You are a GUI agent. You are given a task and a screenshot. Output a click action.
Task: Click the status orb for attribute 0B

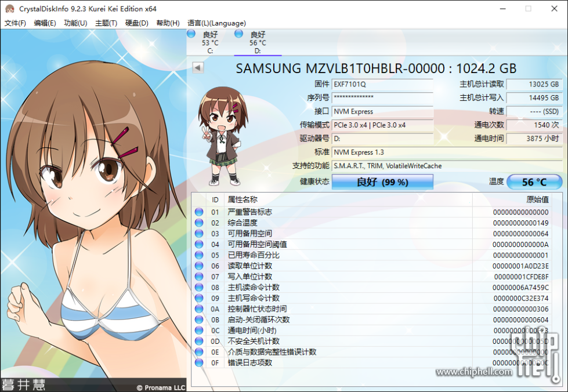pos(199,320)
